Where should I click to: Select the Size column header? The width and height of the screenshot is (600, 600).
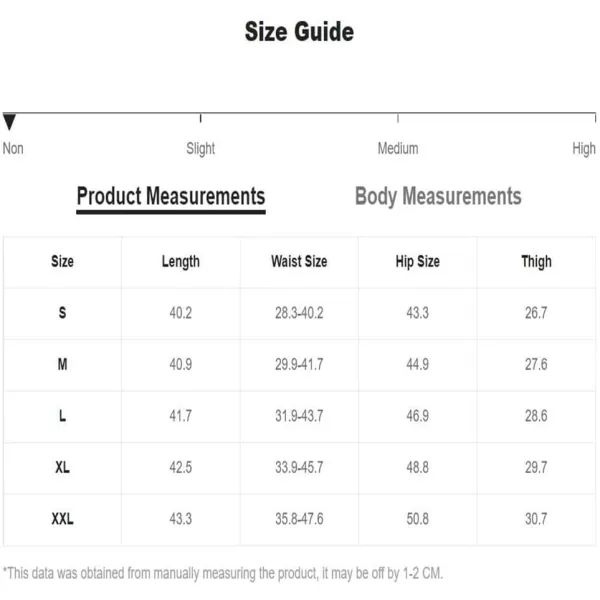(62, 262)
